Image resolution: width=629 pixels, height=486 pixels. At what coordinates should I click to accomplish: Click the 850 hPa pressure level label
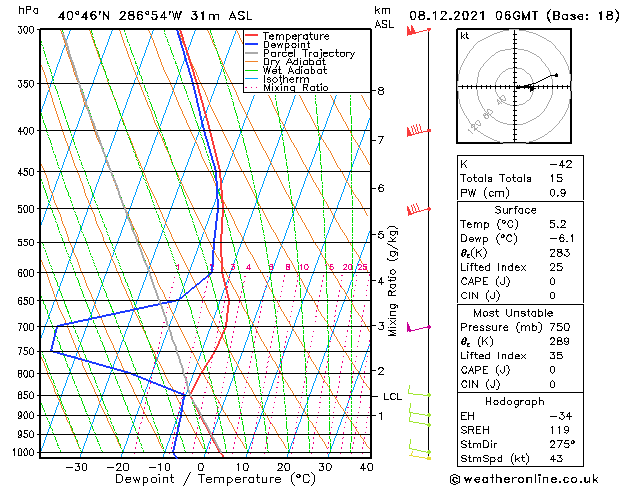[x=28, y=395]
